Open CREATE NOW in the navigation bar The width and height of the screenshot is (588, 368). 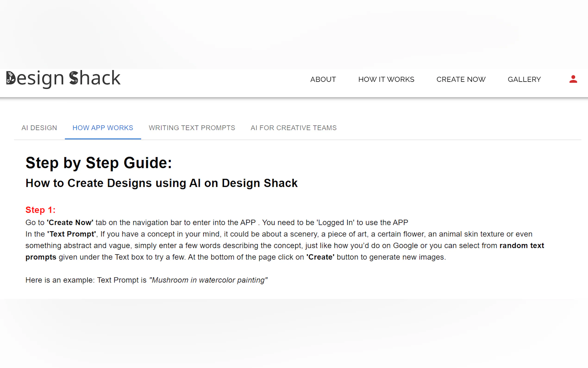(x=461, y=79)
